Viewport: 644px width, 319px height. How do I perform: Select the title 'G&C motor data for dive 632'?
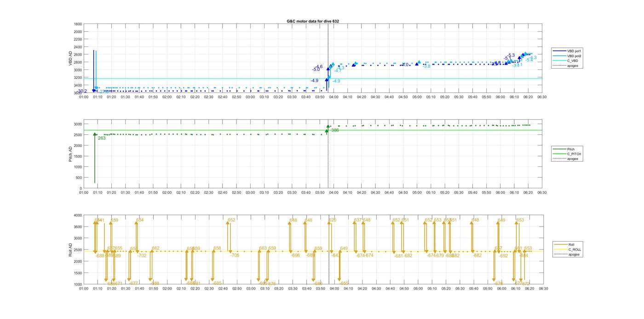point(313,21)
